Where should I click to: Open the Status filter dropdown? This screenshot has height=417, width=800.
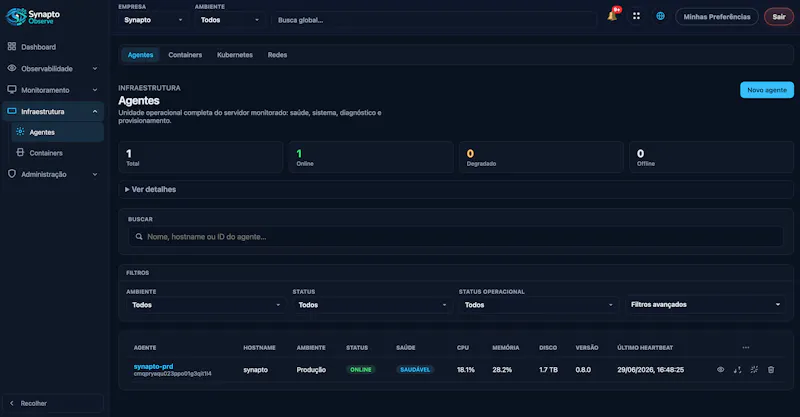tap(372, 305)
